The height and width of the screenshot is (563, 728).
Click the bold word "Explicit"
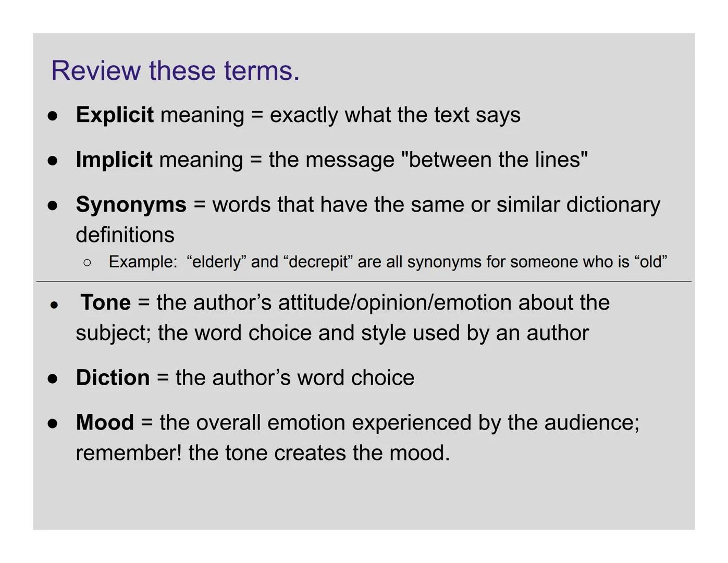[x=115, y=115]
